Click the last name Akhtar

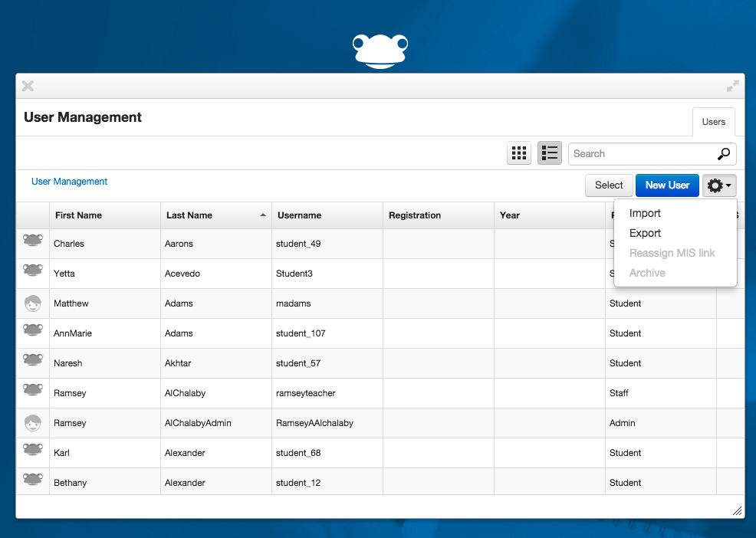(x=178, y=363)
